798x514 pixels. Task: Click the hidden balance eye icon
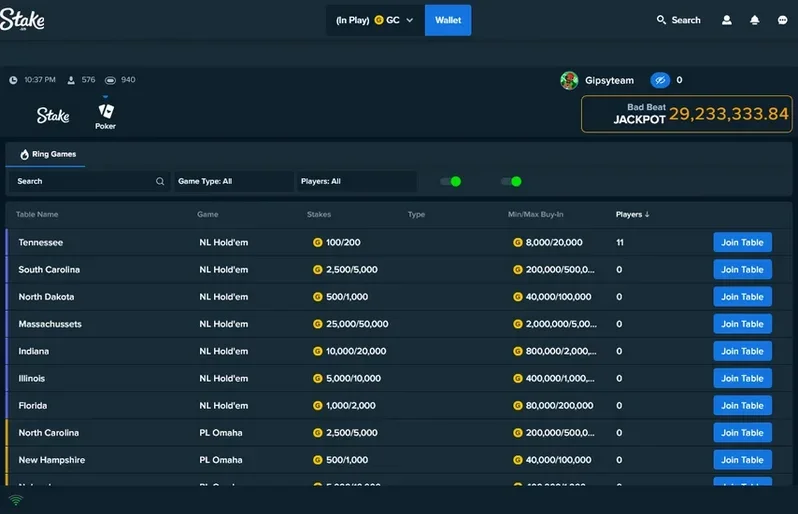(x=660, y=80)
